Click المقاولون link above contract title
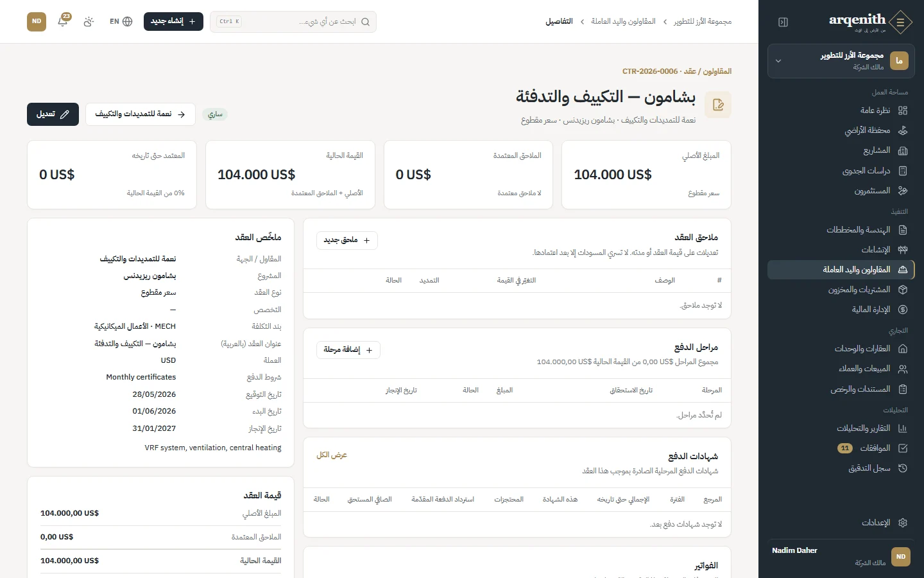Image resolution: width=924 pixels, height=578 pixels. [717, 71]
